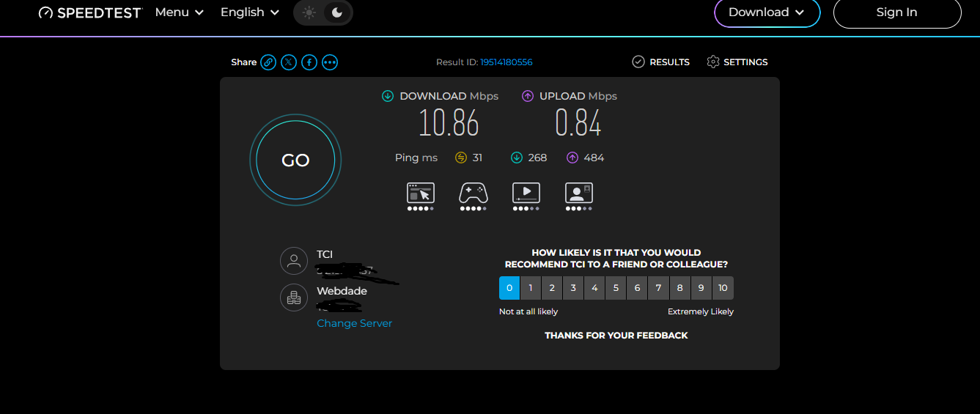Open the English language dropdown
The width and height of the screenshot is (980, 414).
point(250,12)
